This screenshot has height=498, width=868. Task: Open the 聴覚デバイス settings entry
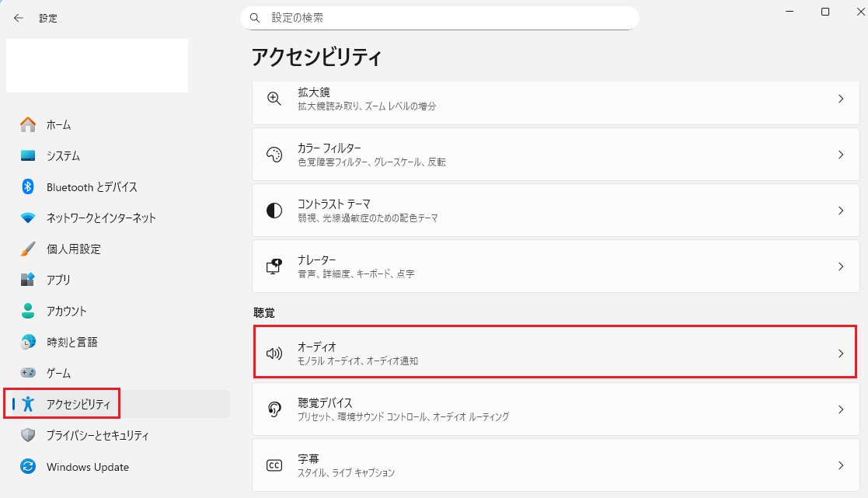[544, 409]
